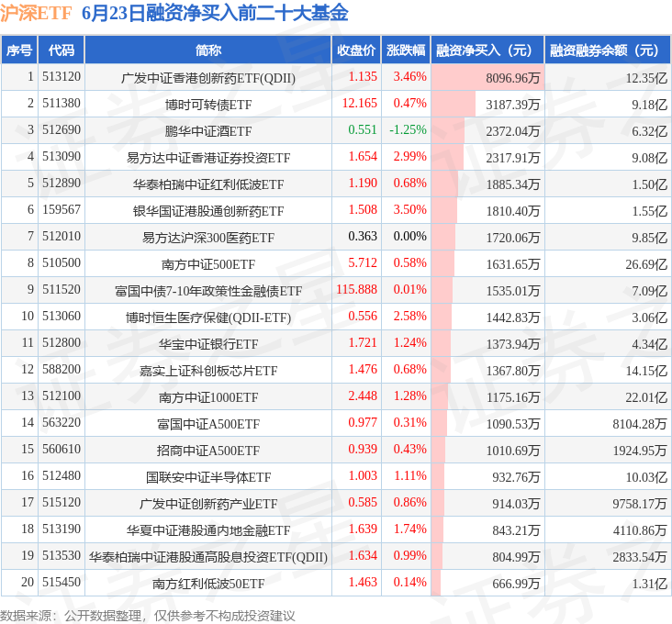Select 鹏华中证酒ETF name
Screen dimensions: 672x624
[x=208, y=131]
